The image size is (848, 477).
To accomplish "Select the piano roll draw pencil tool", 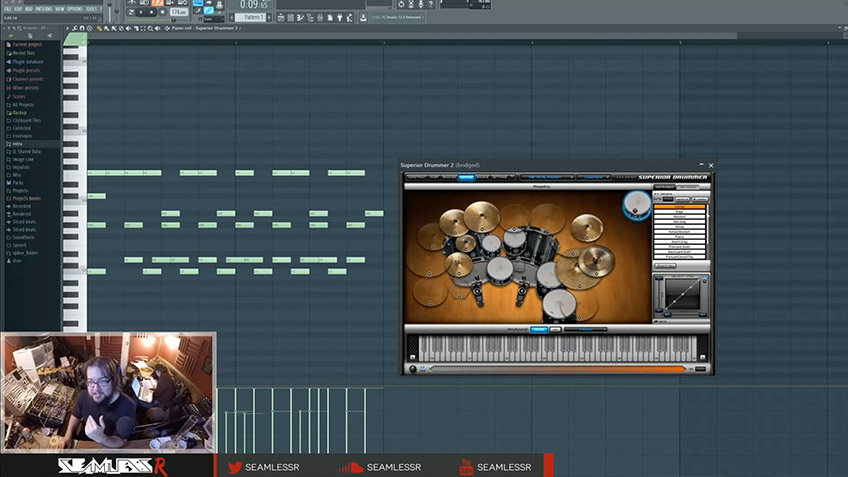I will click(x=99, y=28).
